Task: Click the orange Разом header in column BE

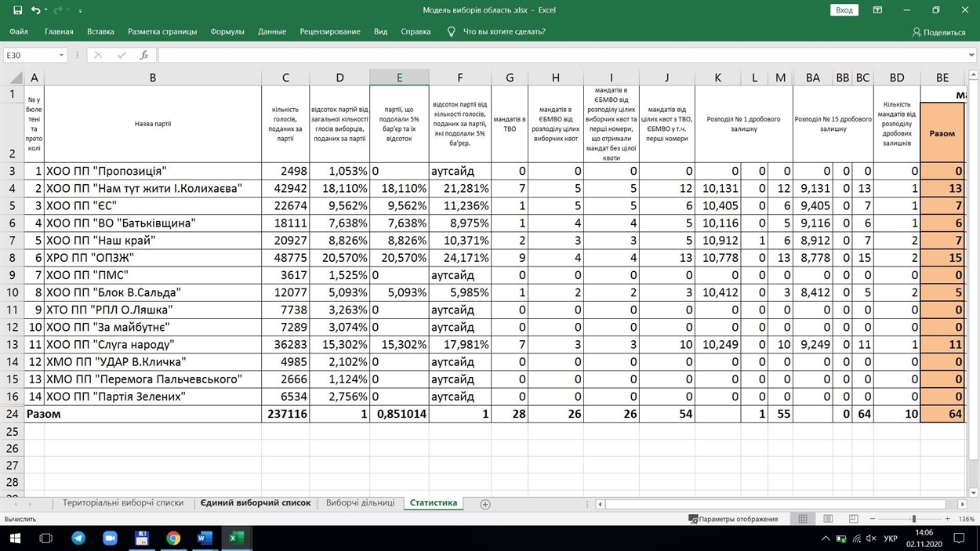Action: 942,133
